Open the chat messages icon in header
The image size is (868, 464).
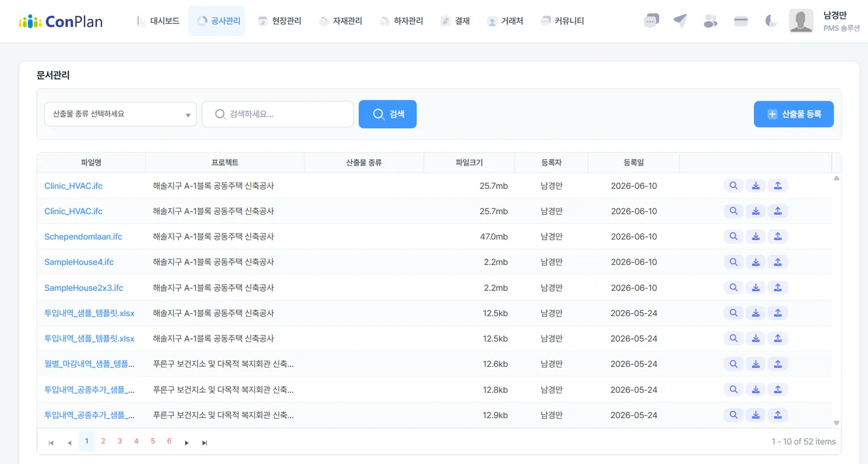click(652, 21)
